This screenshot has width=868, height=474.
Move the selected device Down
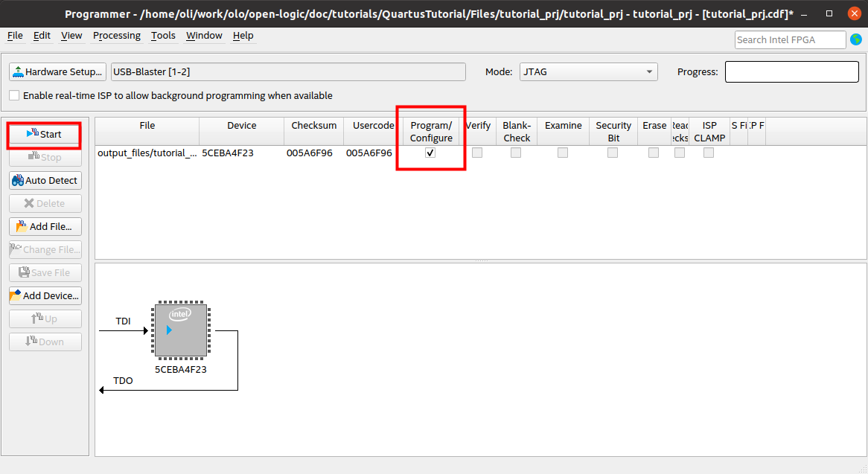click(45, 342)
